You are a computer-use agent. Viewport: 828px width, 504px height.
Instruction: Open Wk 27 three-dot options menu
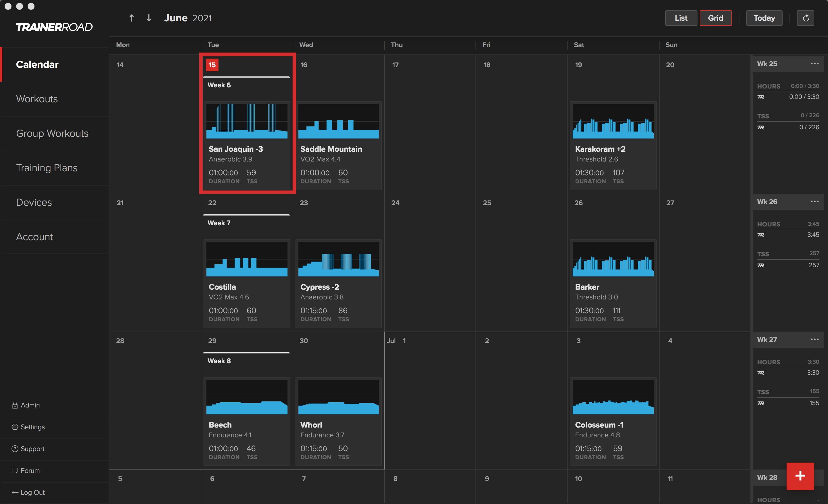pos(814,339)
